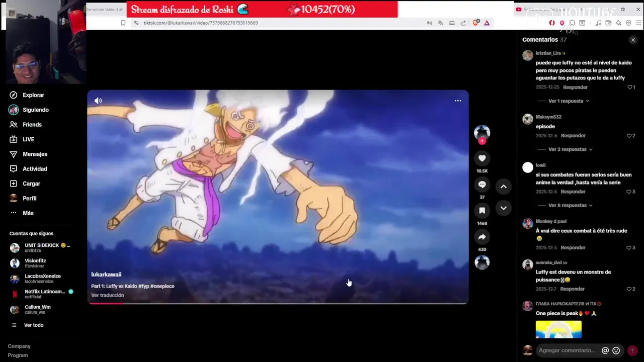Open the Company footer link
Screen dimensions: 644x362
click(19, 346)
